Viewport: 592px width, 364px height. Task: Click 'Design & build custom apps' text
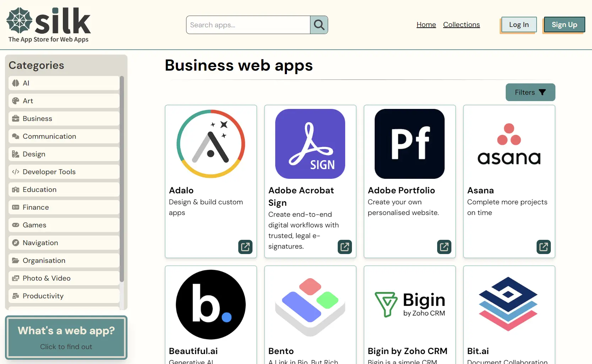(206, 207)
